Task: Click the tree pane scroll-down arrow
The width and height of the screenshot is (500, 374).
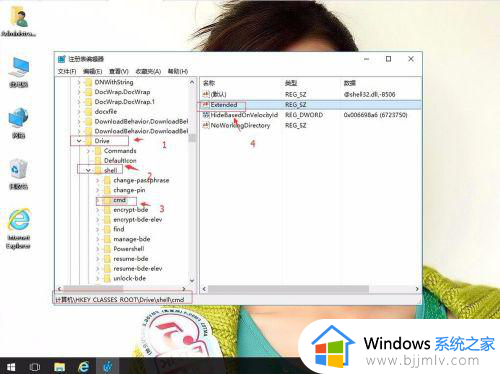Action: [x=192, y=281]
